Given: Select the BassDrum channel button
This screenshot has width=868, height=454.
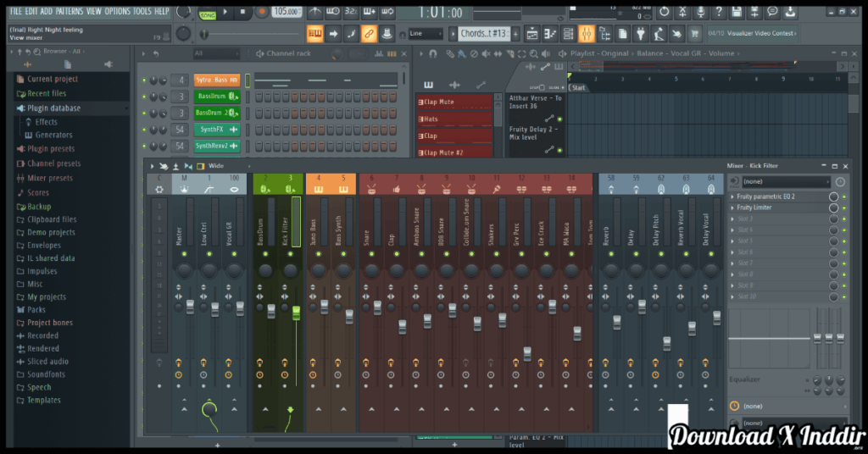Looking at the screenshot, I should 217,97.
